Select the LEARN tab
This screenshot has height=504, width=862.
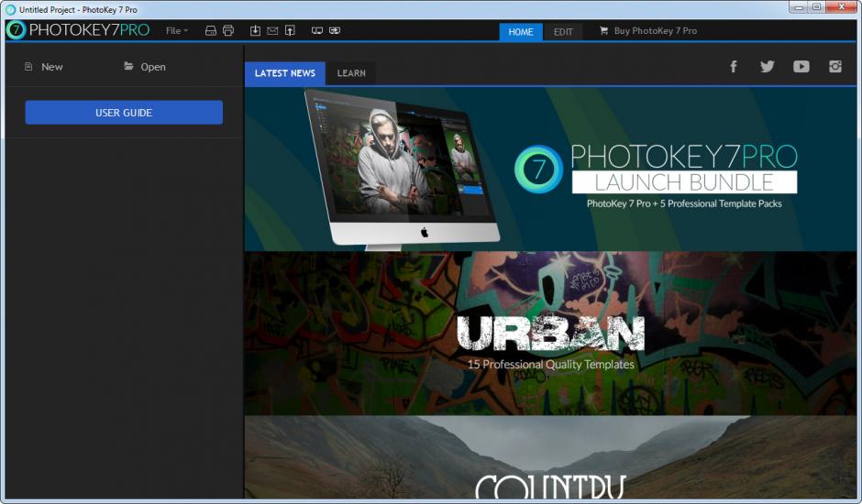351,73
